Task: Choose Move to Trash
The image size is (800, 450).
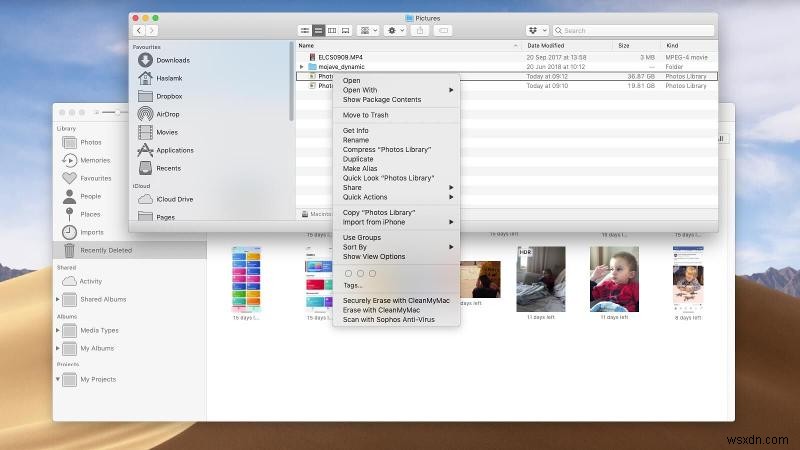Action: pyautogui.click(x=396, y=115)
